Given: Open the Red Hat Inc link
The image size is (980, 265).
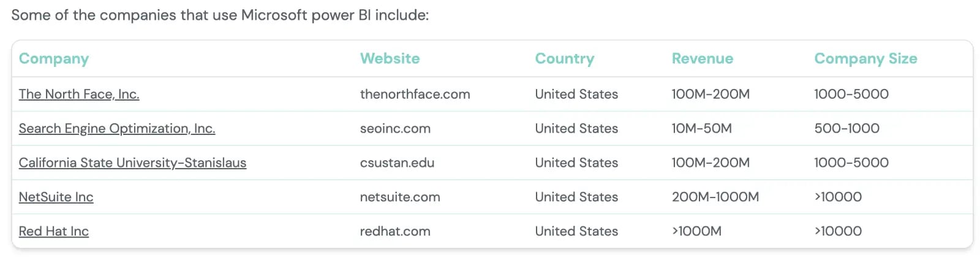Looking at the screenshot, I should pos(54,231).
